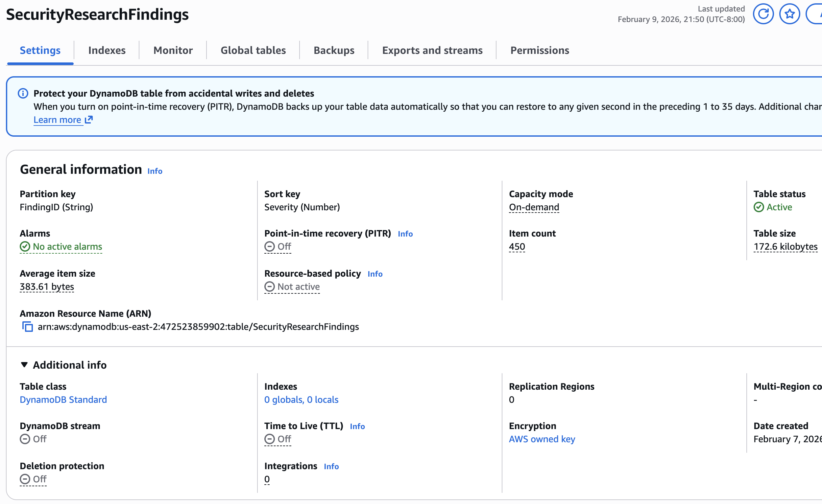The image size is (822, 504).
Task: Open the Learn more link about PITR
Action: [58, 119]
